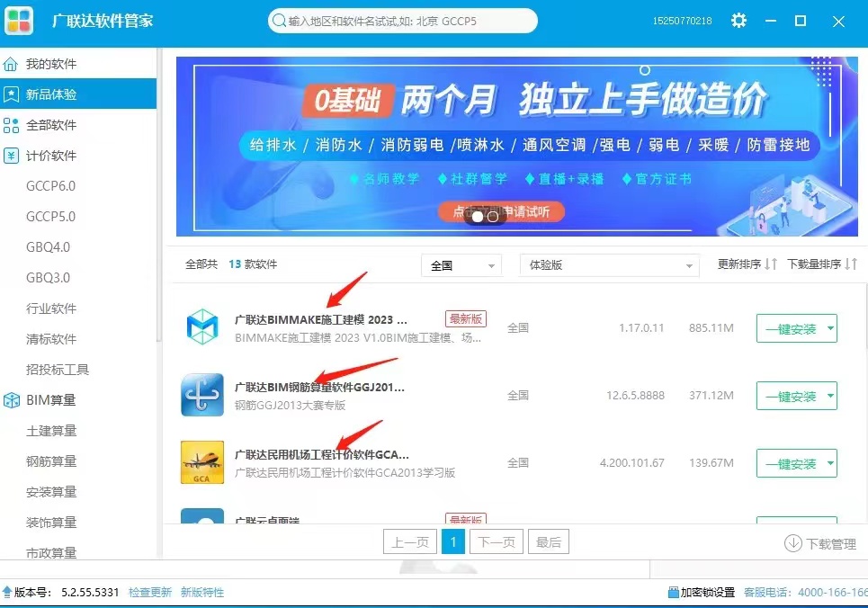Click account number 15250770218

coord(682,21)
